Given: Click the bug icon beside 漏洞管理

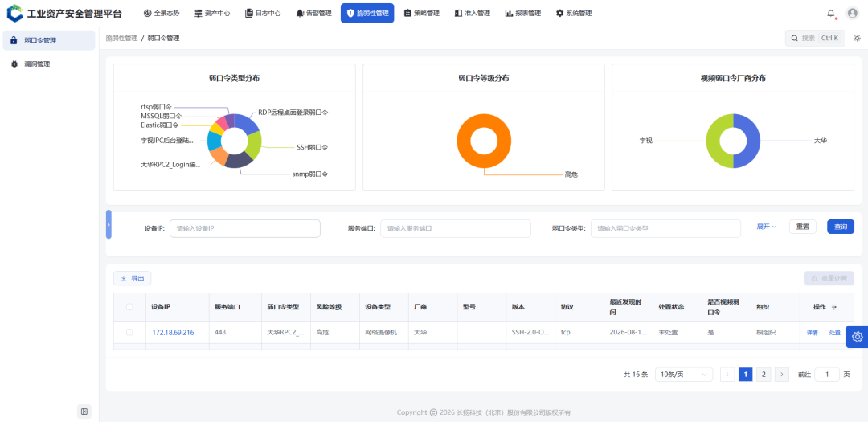Looking at the screenshot, I should coord(14,64).
